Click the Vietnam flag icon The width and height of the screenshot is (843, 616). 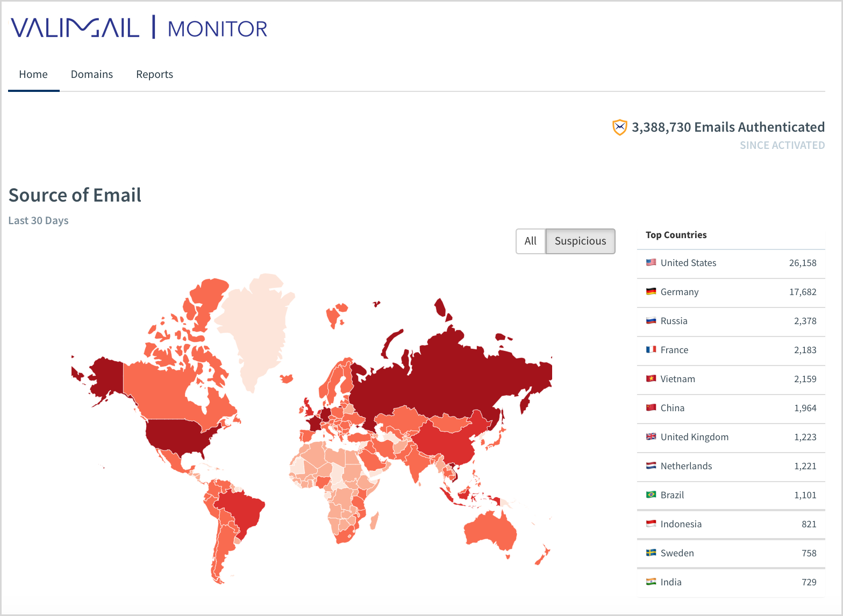coord(651,379)
